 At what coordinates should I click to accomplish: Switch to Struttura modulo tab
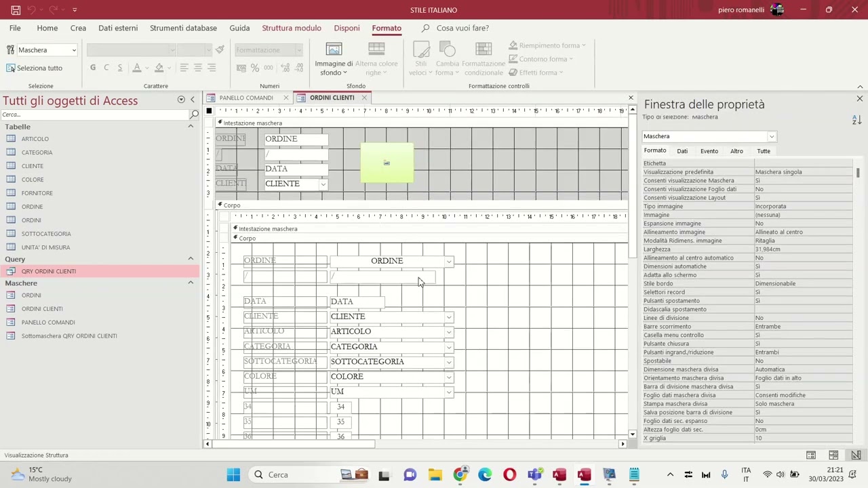tap(292, 28)
